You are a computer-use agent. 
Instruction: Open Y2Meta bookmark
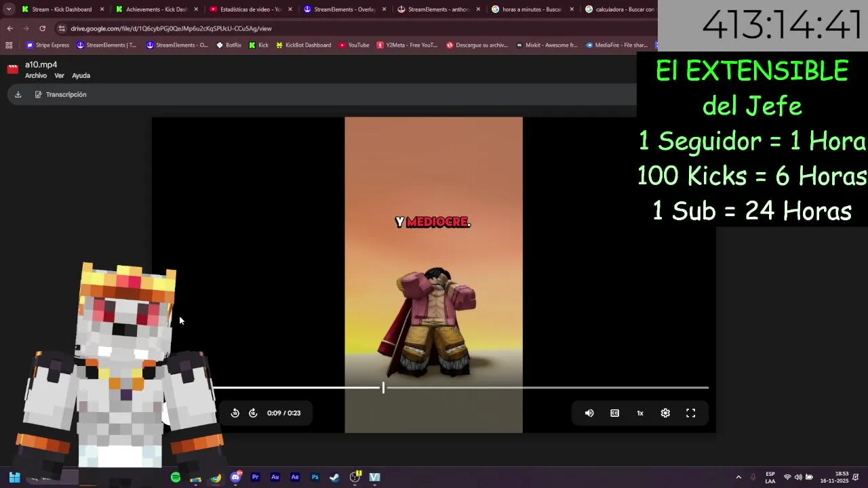pos(407,45)
